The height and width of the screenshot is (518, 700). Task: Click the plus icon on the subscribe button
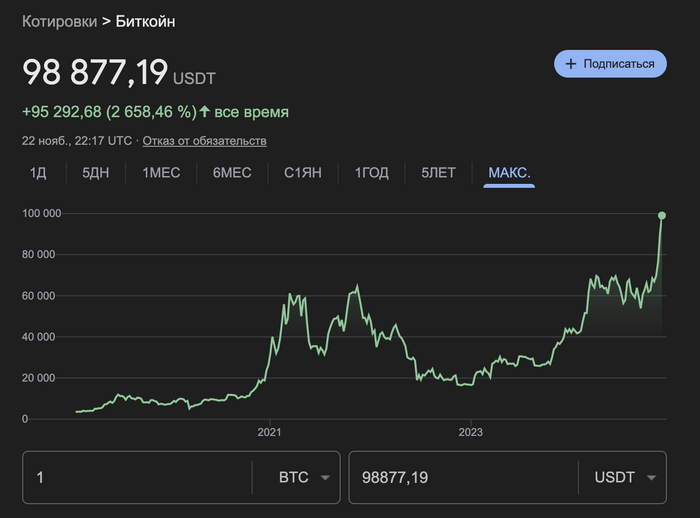pyautogui.click(x=571, y=64)
